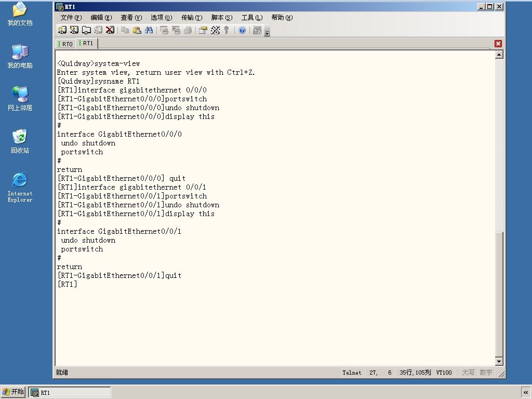Click the RT1 title bar application icon

(60, 7)
